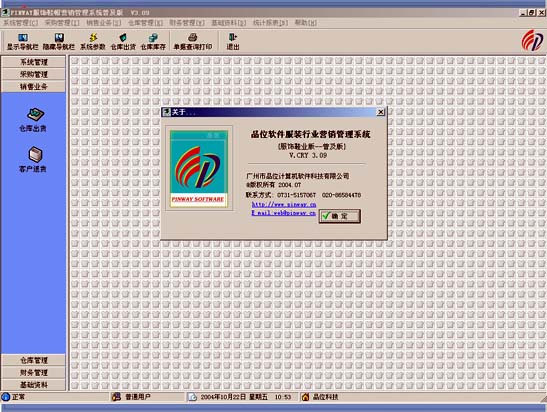
Task: Open the 统计报表 menu
Action: click(270, 23)
